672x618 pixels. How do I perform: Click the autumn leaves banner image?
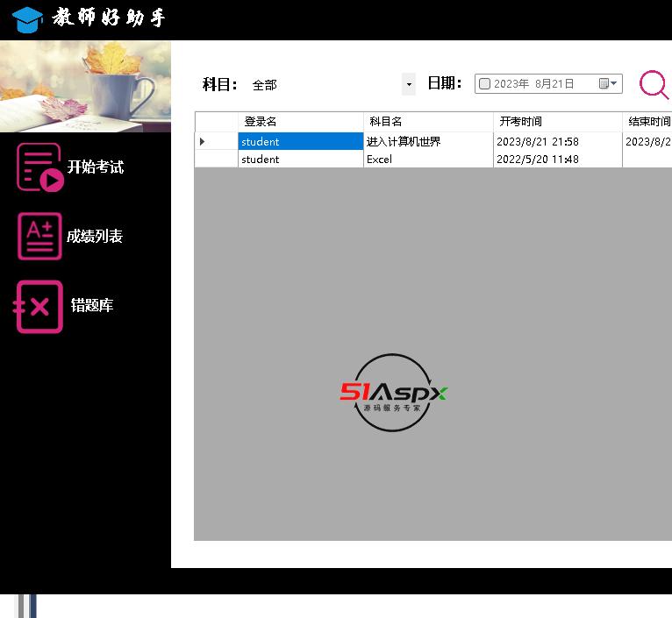(x=85, y=87)
